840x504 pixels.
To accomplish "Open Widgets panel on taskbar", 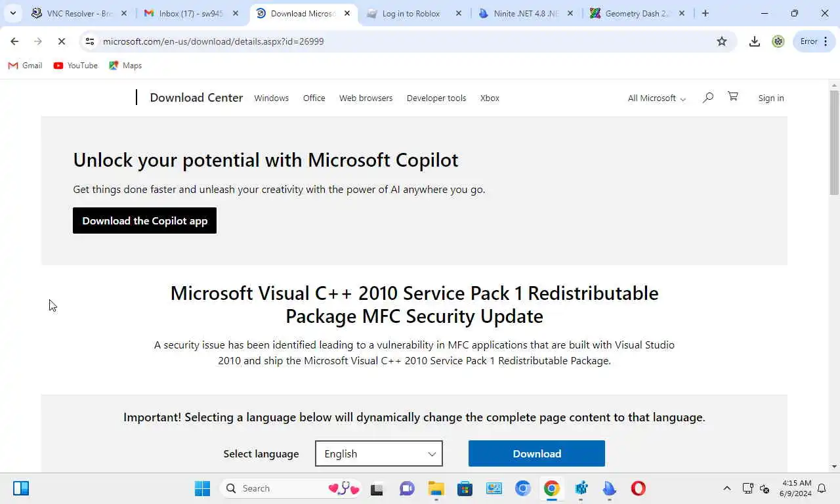I will [21, 488].
